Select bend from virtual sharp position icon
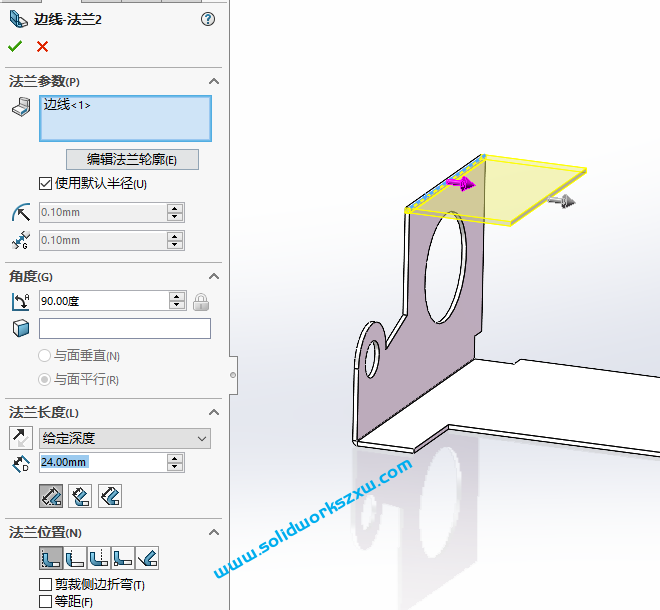 [x=123, y=558]
